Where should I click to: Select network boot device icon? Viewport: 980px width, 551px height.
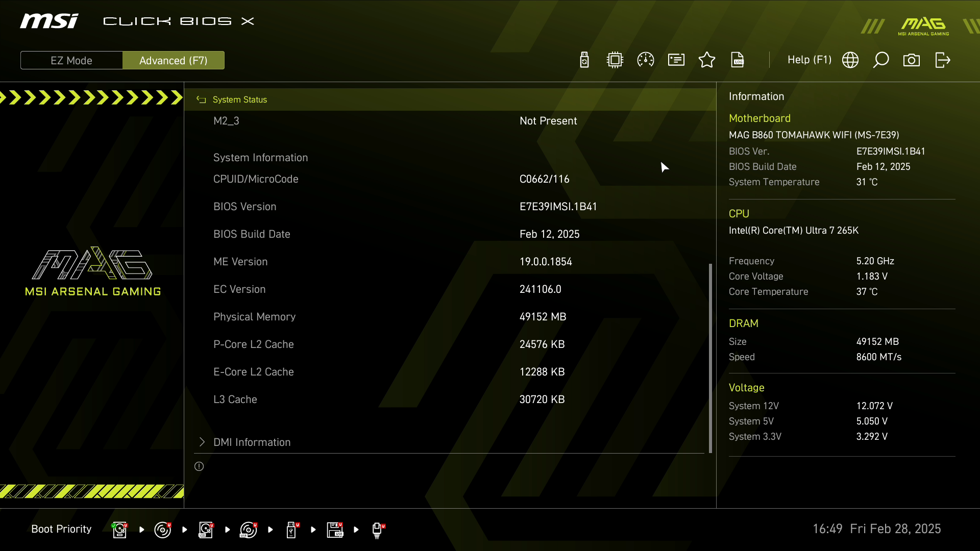click(x=378, y=530)
